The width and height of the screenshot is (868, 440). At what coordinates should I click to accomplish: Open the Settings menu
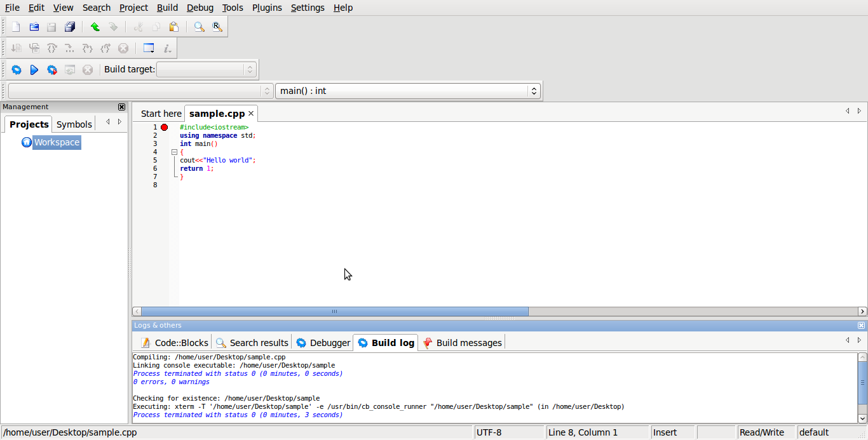(308, 8)
